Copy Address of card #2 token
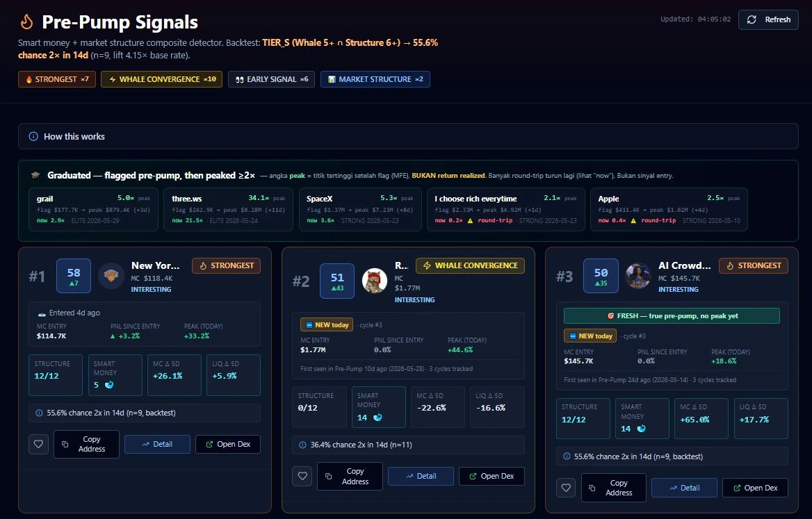Viewport: 812px width, 519px height. [x=350, y=476]
